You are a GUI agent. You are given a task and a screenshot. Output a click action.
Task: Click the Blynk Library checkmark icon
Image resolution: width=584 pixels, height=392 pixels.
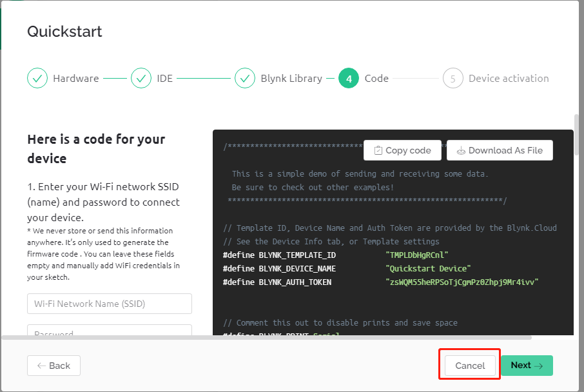tap(245, 78)
